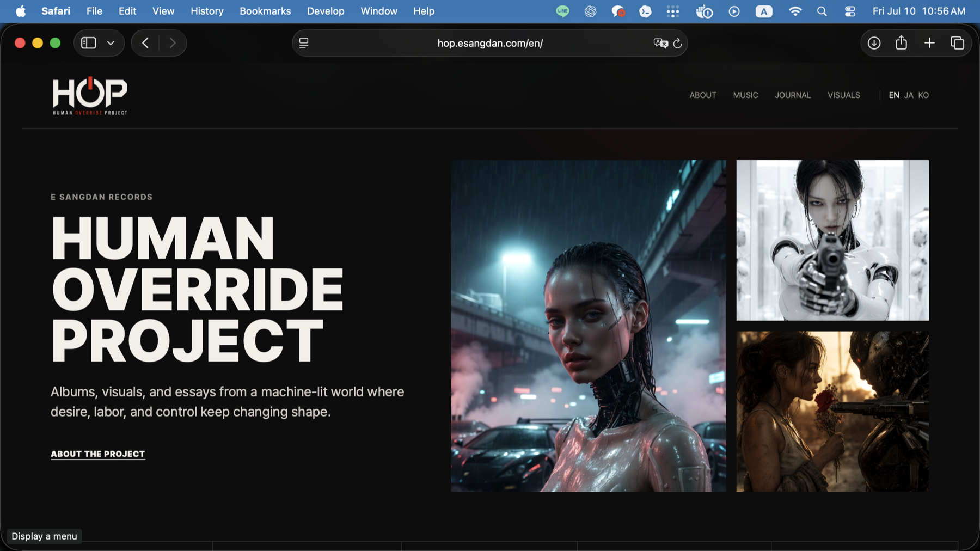Open the woman with rose and robot image
The height and width of the screenshot is (551, 980).
[832, 412]
